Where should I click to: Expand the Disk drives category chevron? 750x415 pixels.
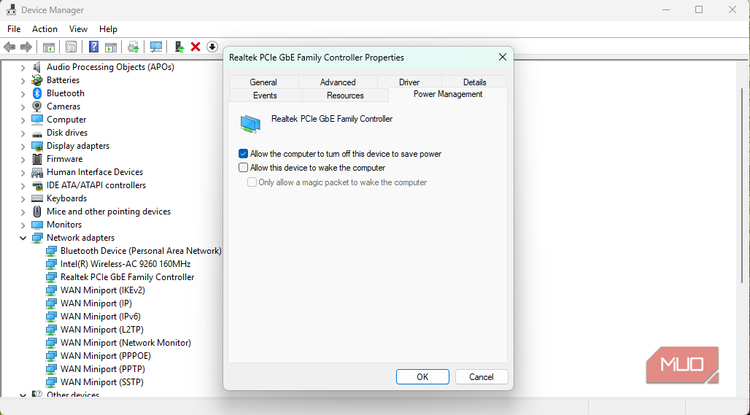click(x=23, y=133)
